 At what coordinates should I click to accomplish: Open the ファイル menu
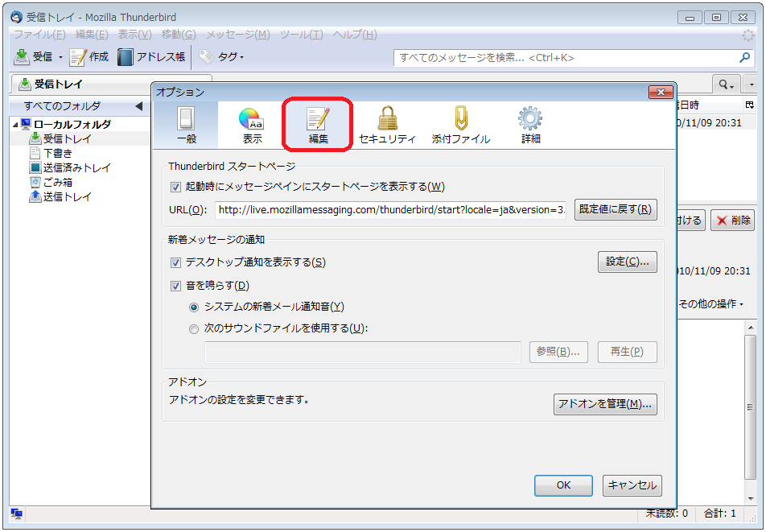coord(39,35)
